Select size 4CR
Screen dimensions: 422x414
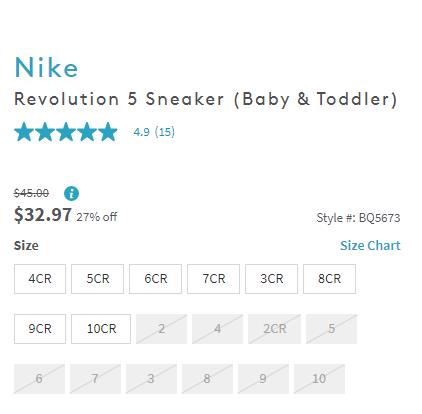pyautogui.click(x=40, y=279)
